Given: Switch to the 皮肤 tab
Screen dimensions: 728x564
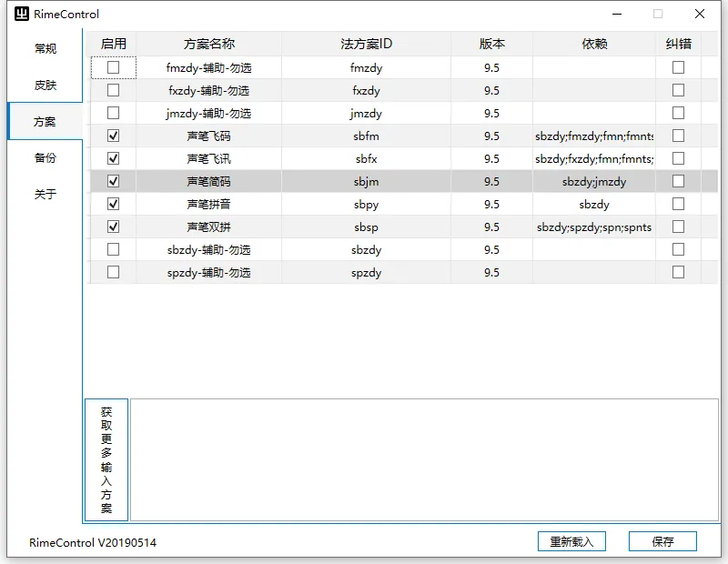Looking at the screenshot, I should pos(45,86).
